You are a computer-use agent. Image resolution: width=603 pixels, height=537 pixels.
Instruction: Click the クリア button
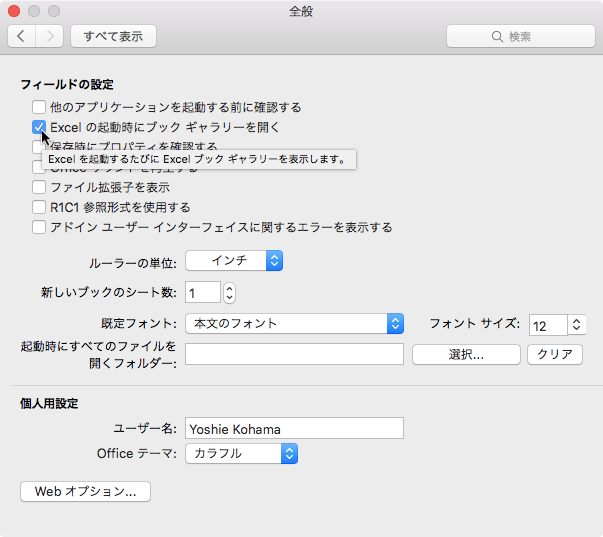click(x=555, y=354)
